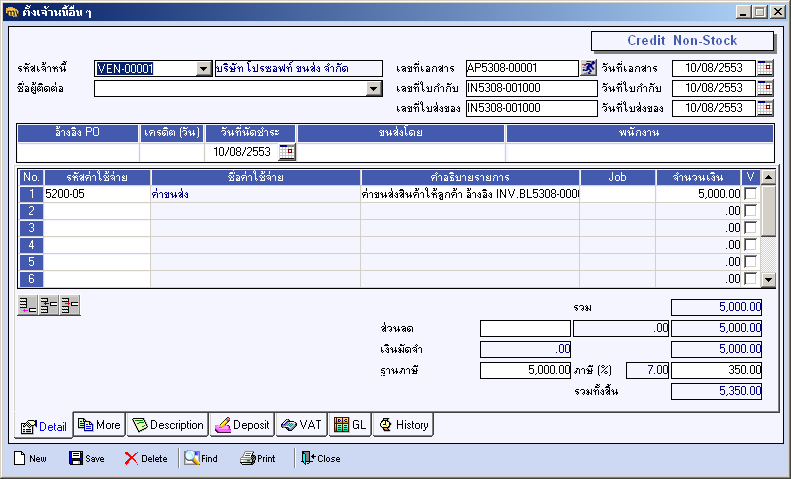
Task: Click the Save floppy disk icon
Action: (76, 458)
